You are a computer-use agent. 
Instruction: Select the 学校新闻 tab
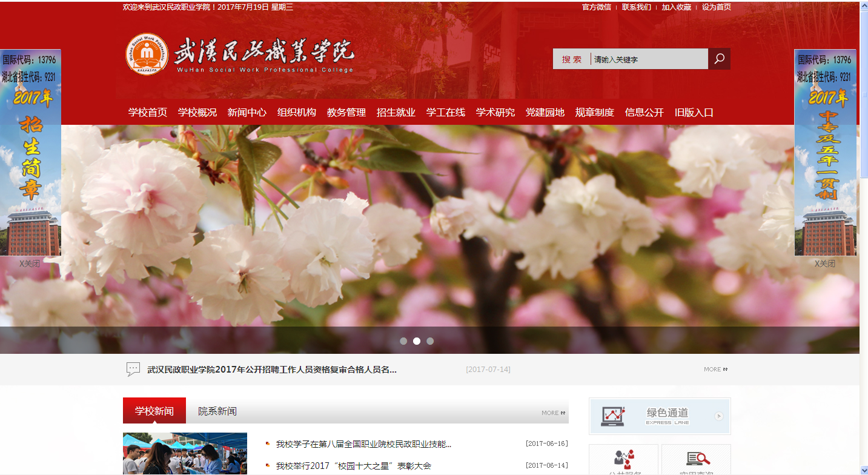[x=154, y=411]
